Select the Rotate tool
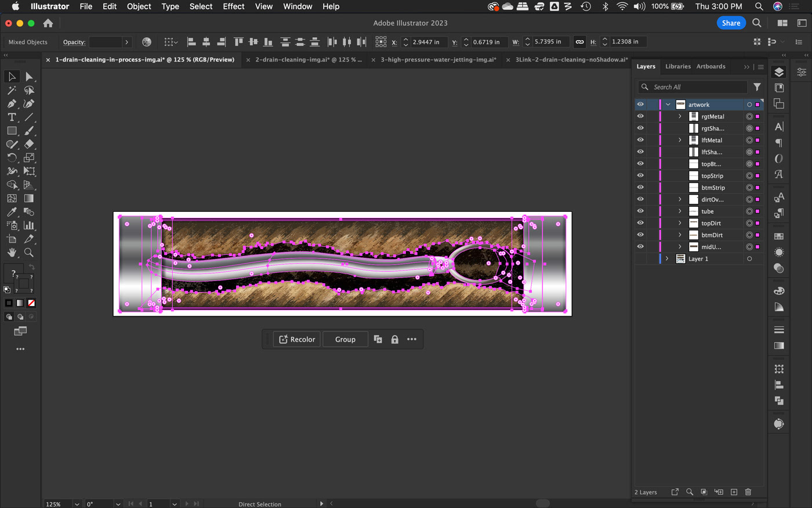812x508 pixels. (x=12, y=157)
